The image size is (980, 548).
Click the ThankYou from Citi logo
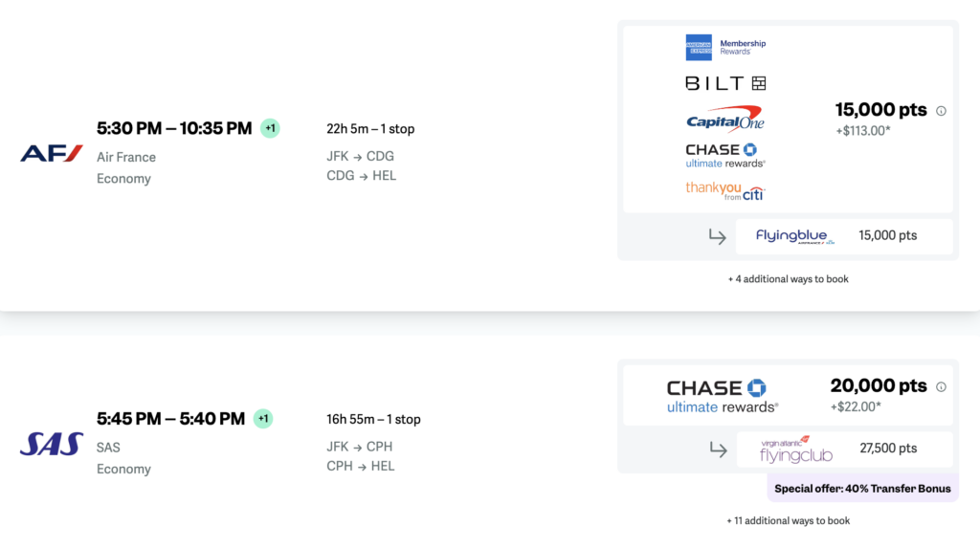(725, 190)
